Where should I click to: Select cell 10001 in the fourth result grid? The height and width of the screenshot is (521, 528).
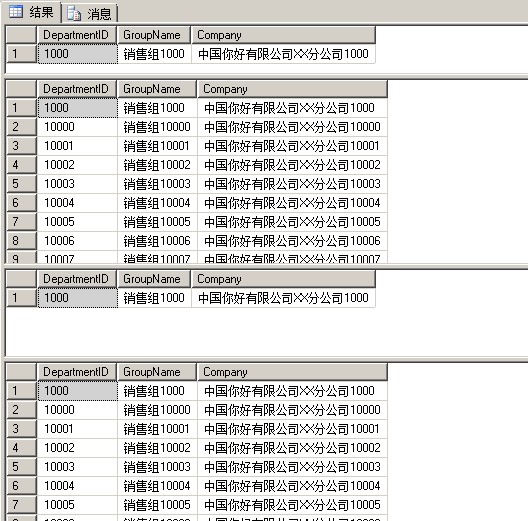coord(77,429)
